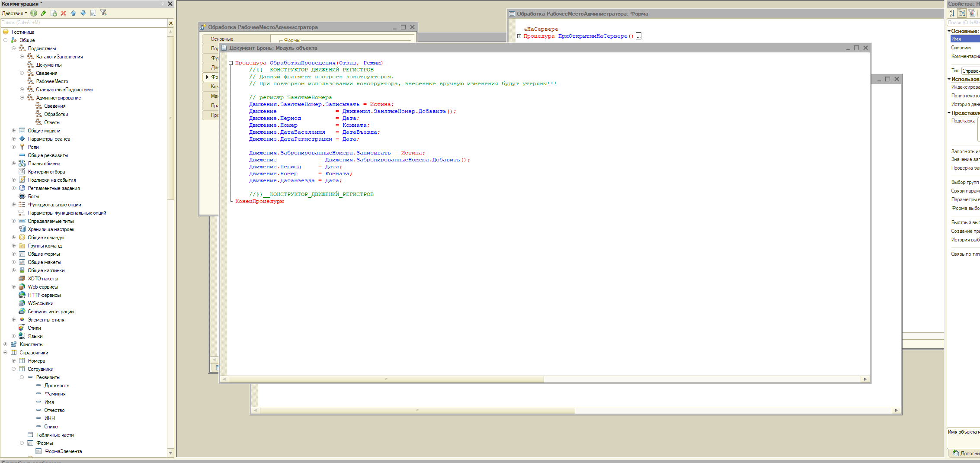The width and height of the screenshot is (980, 463).
Task: Click the subsystem filter funnel icon
Action: point(103,13)
